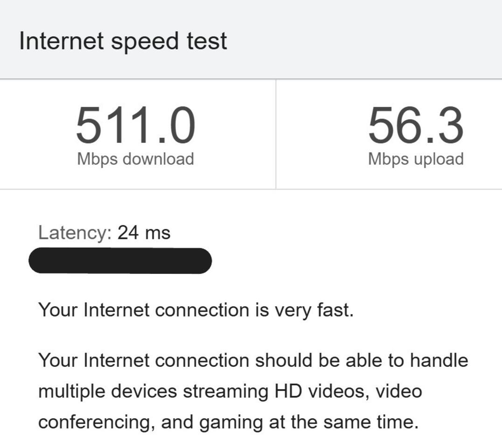Click the "Latency:" label text

(75, 232)
